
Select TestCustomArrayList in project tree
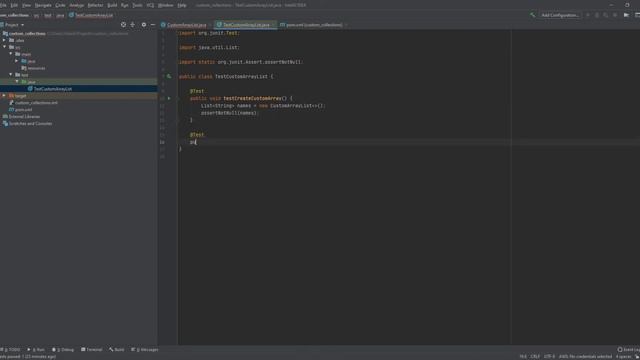[x=50, y=89]
